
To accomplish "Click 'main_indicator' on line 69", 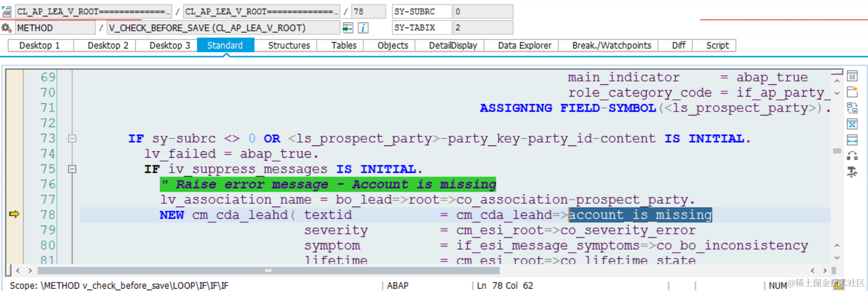I will tap(624, 77).
